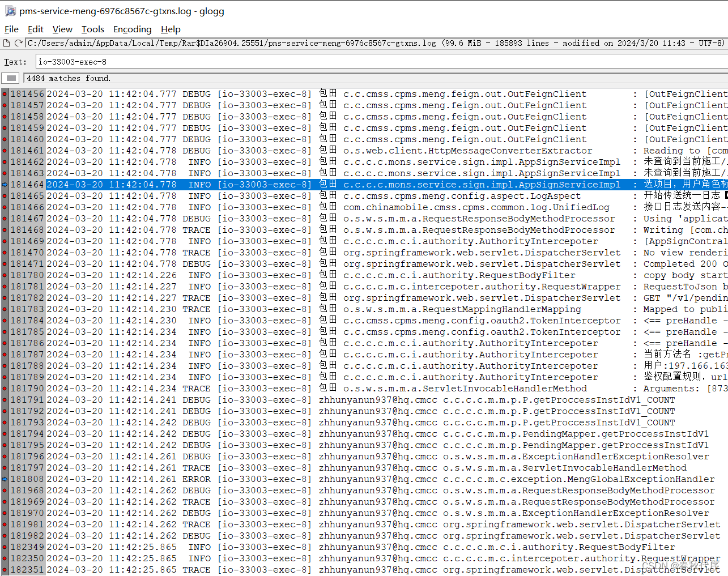The width and height of the screenshot is (728, 576).
Task: Toggle a mark in the margin of line 181790
Action: 5,388
